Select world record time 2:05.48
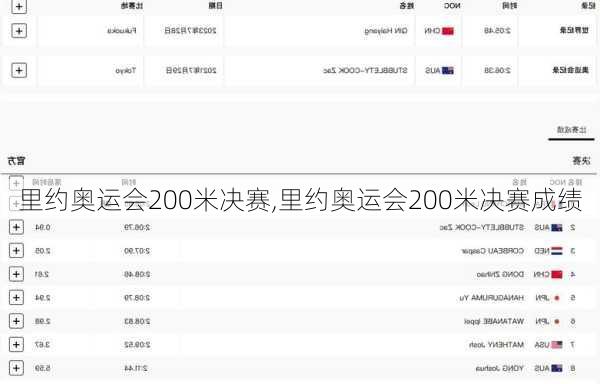 [x=497, y=31]
